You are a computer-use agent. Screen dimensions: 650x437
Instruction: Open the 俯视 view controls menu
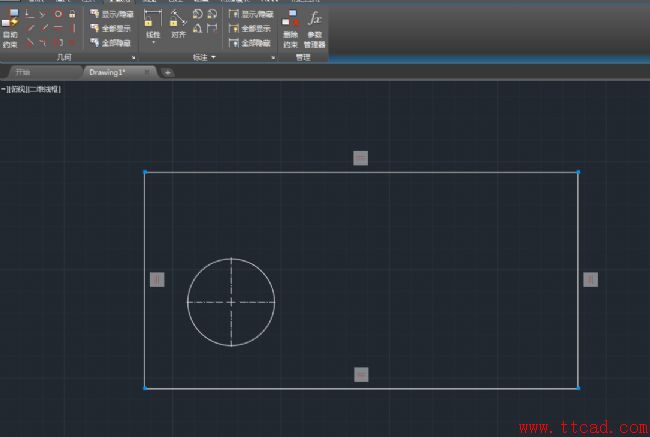(x=18, y=89)
